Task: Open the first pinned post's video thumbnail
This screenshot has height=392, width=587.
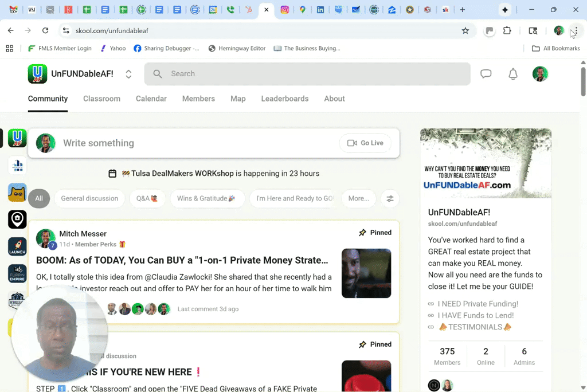Action: pyautogui.click(x=366, y=273)
